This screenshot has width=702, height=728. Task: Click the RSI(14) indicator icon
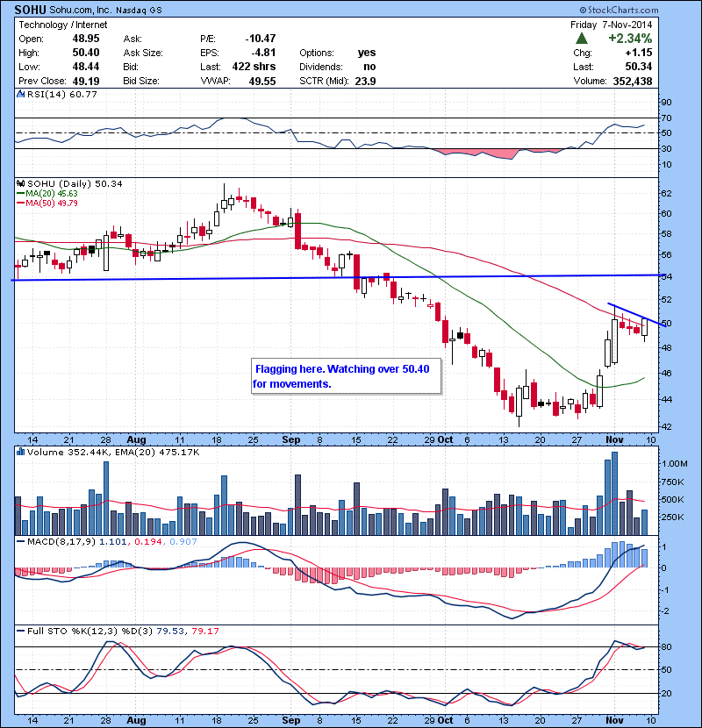pos(20,94)
